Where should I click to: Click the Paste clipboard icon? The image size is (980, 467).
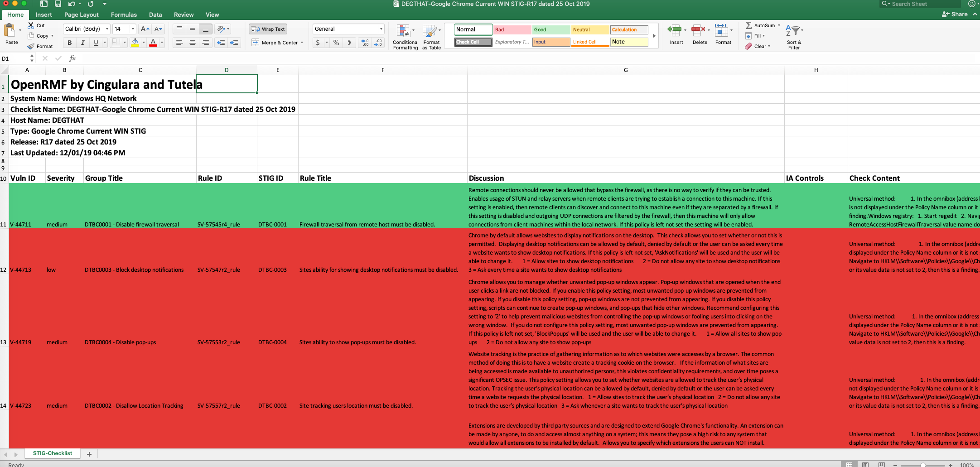click(x=10, y=31)
